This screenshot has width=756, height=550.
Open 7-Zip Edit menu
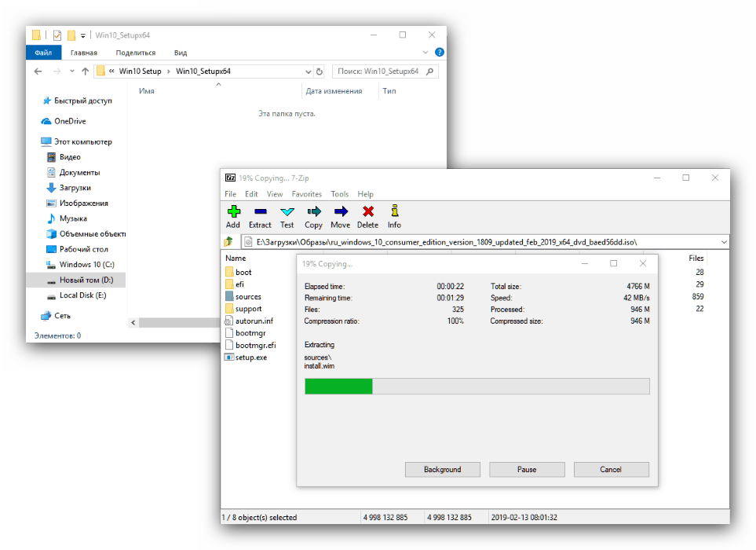pos(251,194)
